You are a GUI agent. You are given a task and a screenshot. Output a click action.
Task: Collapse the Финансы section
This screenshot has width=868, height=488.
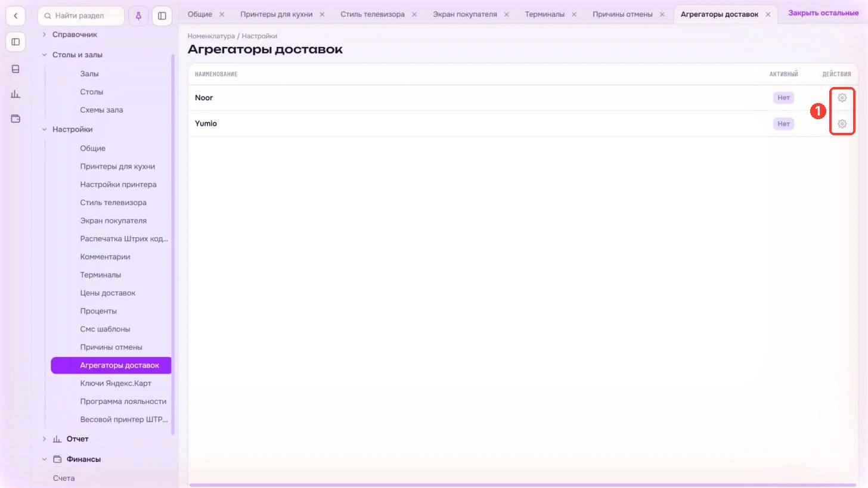[x=44, y=459]
